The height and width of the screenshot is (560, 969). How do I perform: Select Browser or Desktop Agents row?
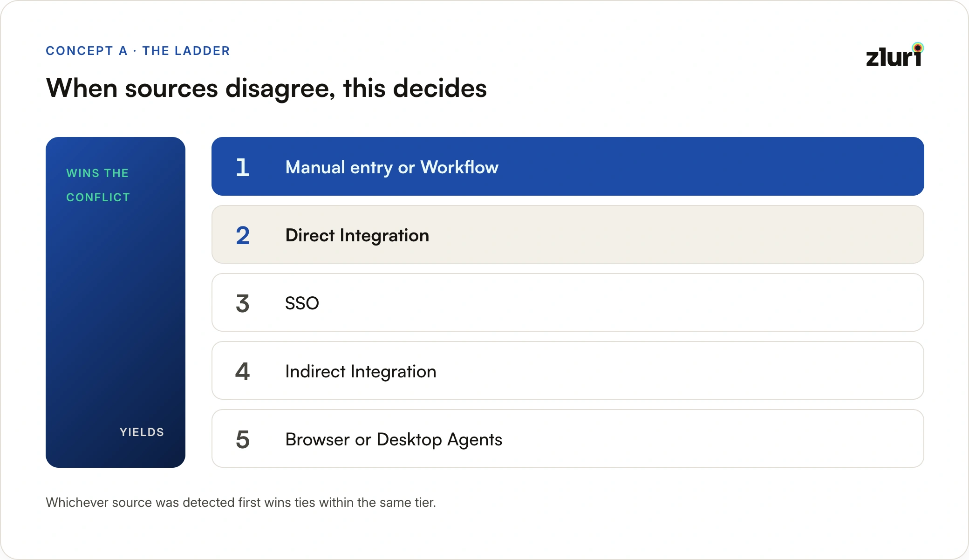pos(567,438)
